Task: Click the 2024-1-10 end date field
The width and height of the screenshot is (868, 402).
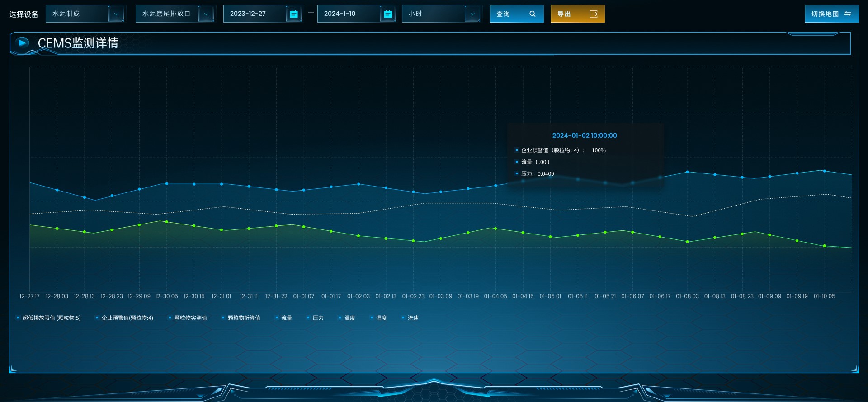Action: coord(348,14)
